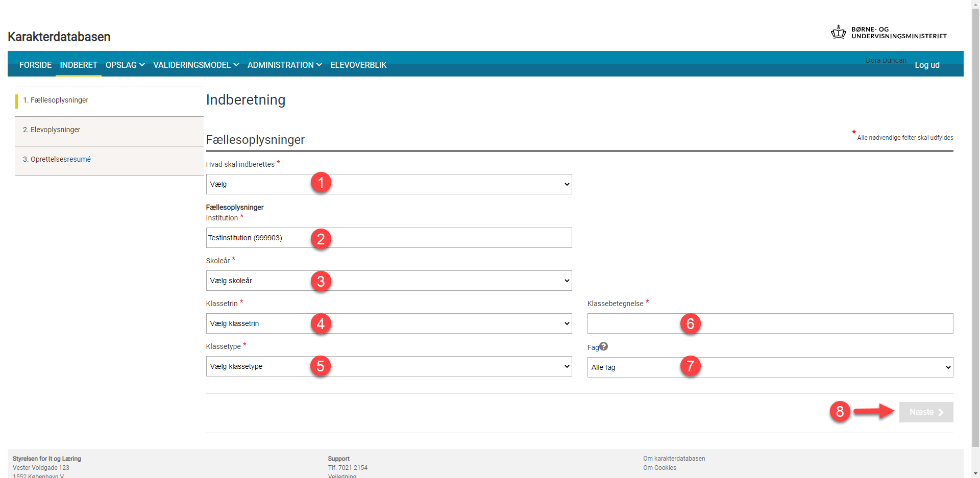Select step 2. Elevoplysninger in sidebar
This screenshot has width=980, height=478.
(x=109, y=131)
